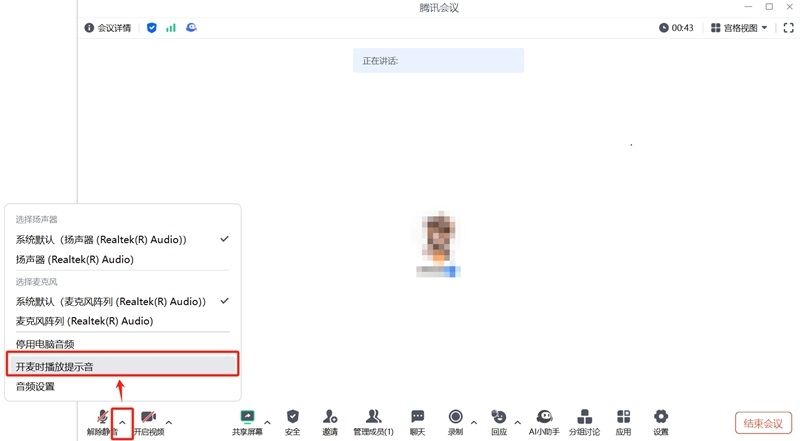800x441 pixels.
Task: Start Record (录制) icon
Action: pyautogui.click(x=456, y=422)
